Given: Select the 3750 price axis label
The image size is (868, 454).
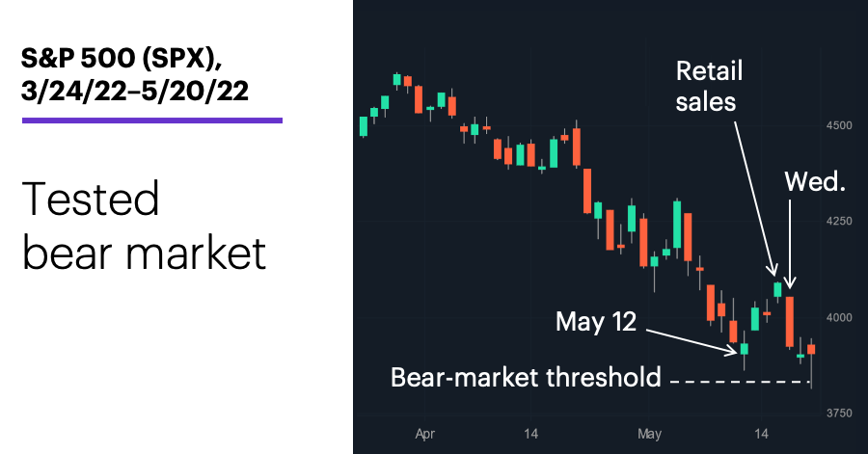Looking at the screenshot, I should coord(839,414).
